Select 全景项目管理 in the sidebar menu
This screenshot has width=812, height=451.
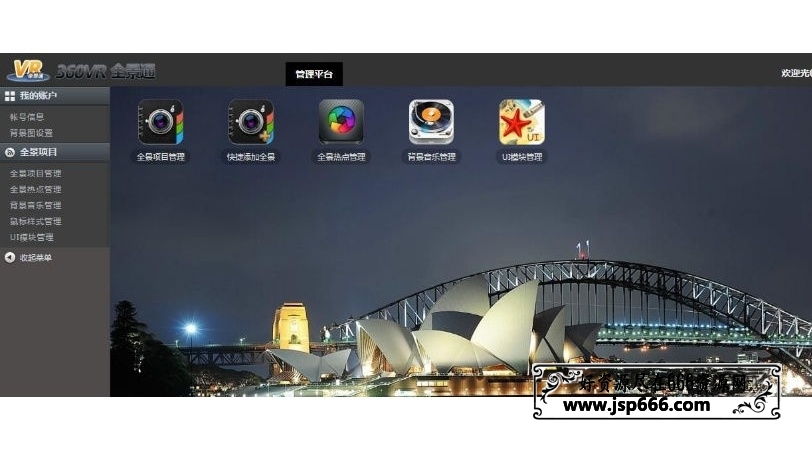35,173
